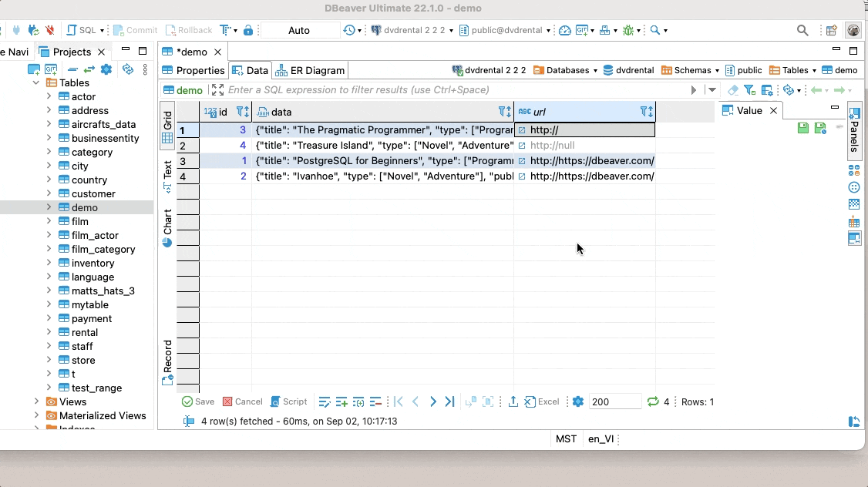Open the Properties tab
Image resolution: width=868 pixels, height=487 pixels.
193,70
